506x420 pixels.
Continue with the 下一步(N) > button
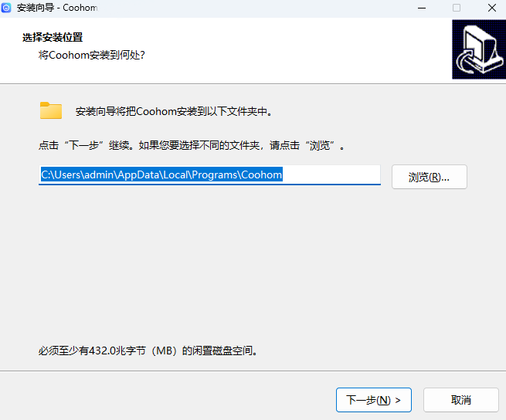[374, 400]
